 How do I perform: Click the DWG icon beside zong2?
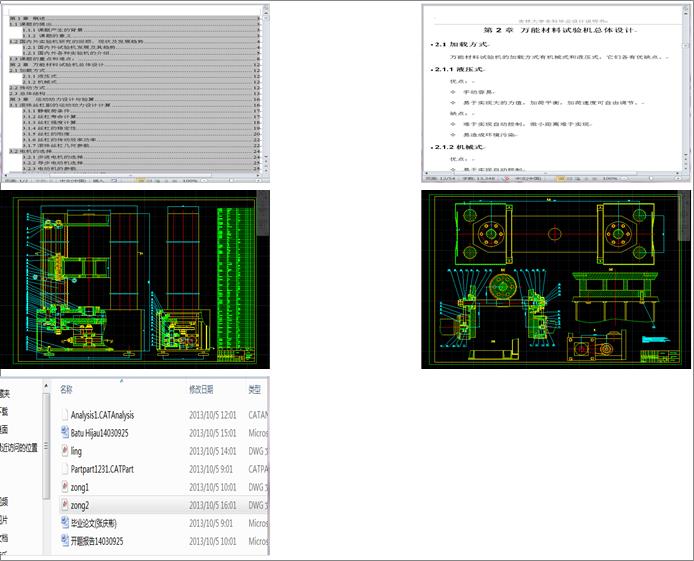tap(65, 505)
